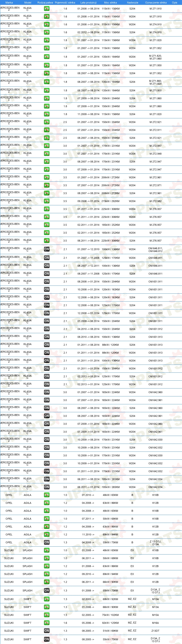Click the petrol icon in the Suzuki Splash 69kW / 94KM row
This screenshot has height=644, width=182.
click(x=47, y=574)
